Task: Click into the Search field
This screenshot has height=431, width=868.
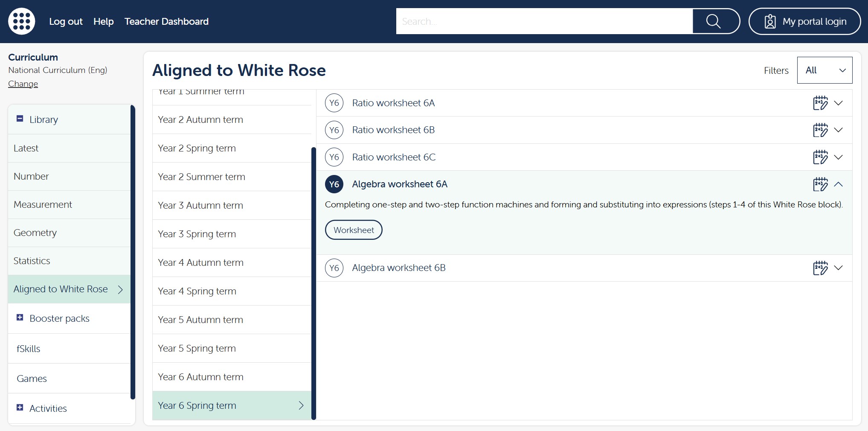Action: point(544,21)
